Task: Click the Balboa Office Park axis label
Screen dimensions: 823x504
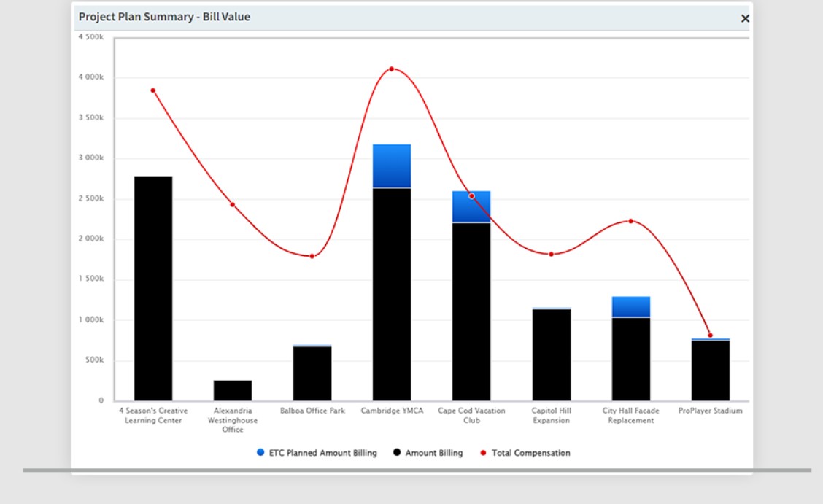Action: pyautogui.click(x=312, y=411)
